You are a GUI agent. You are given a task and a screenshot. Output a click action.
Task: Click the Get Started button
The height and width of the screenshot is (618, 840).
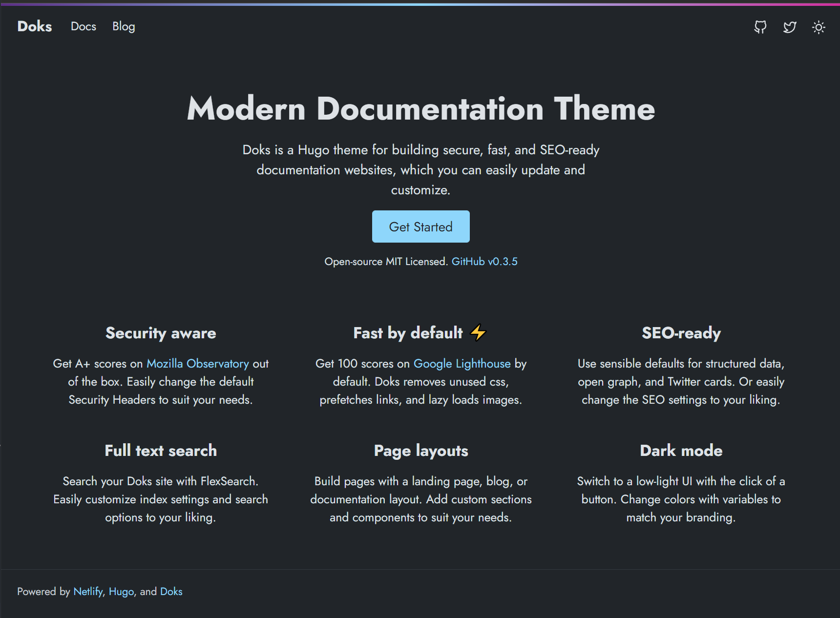point(421,227)
